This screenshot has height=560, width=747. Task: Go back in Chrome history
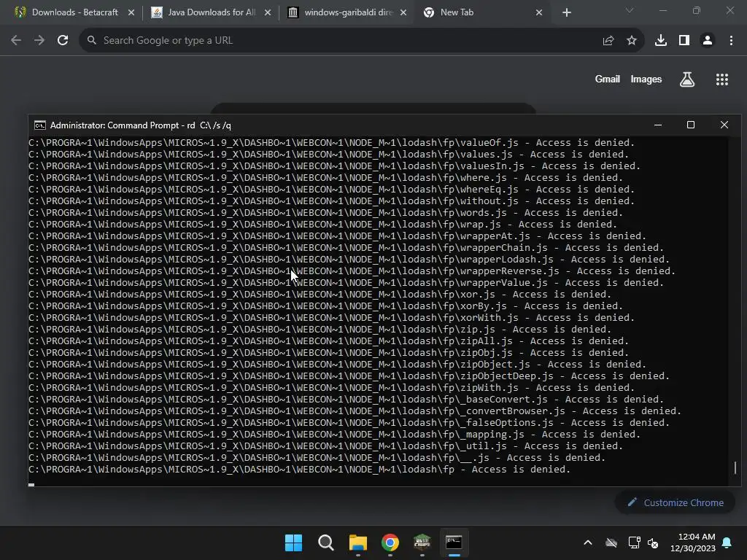pos(16,41)
